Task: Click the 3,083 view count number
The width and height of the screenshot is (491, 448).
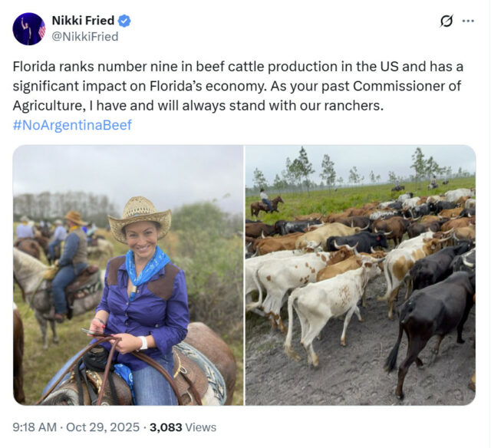Action: [165, 427]
